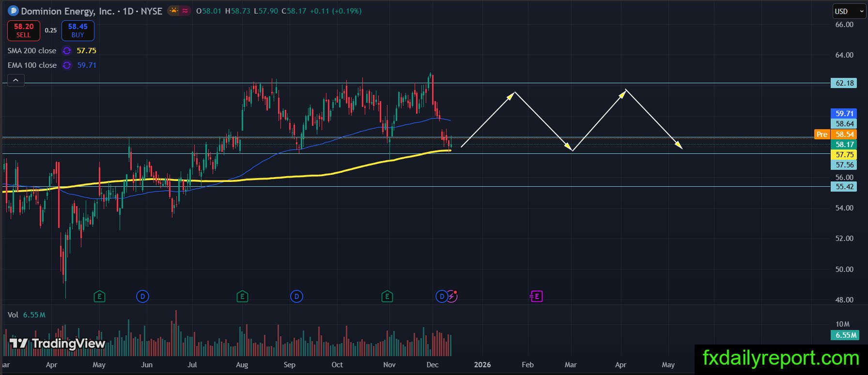This screenshot has height=375, width=868.
Task: Click the orange pre-market sun icon
Action: click(173, 11)
